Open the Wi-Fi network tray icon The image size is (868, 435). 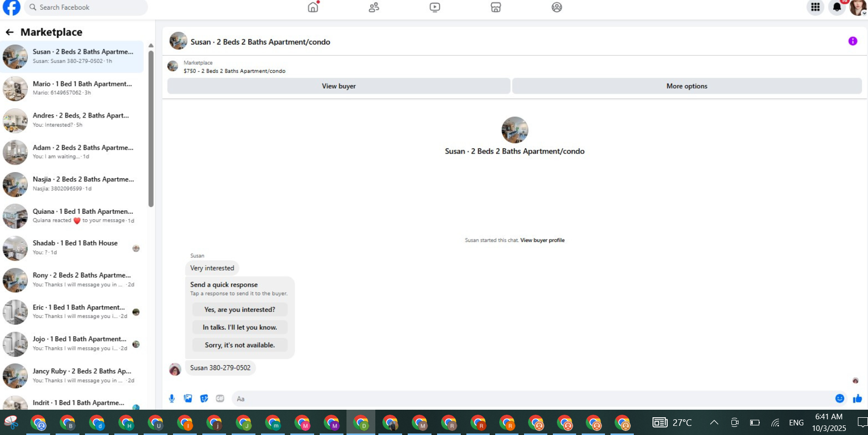pyautogui.click(x=775, y=422)
